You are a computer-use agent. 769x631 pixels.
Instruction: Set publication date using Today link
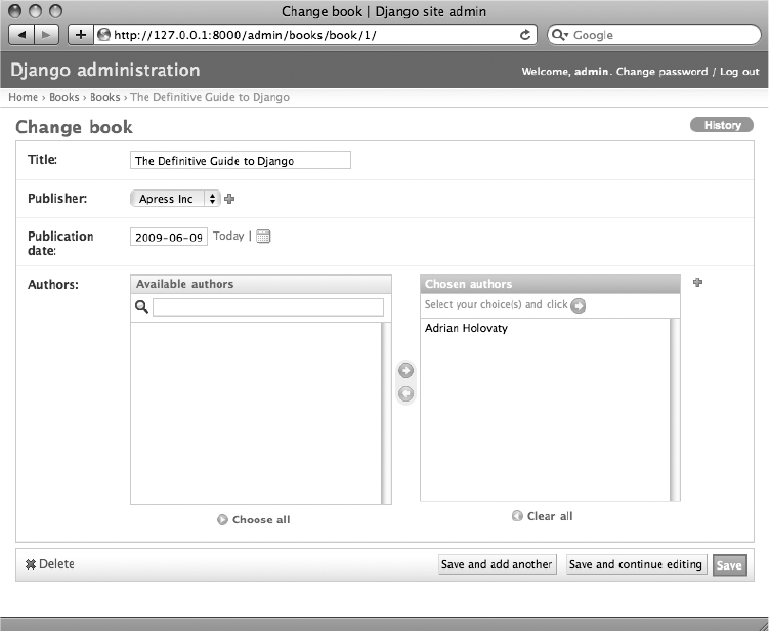tap(229, 236)
